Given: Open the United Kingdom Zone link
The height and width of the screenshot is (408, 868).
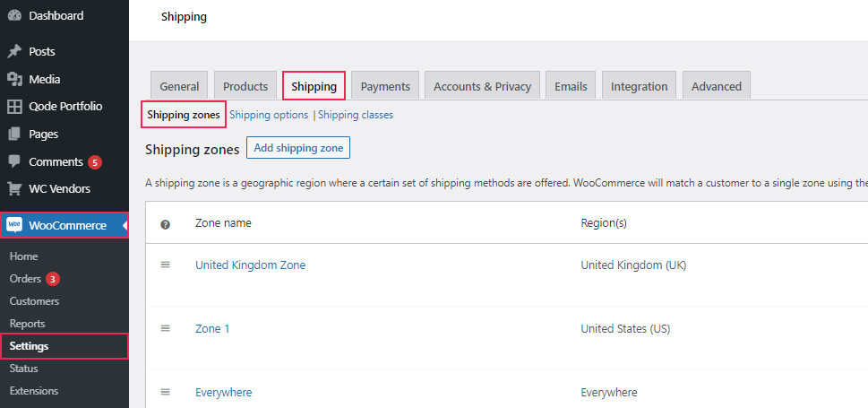Looking at the screenshot, I should tap(250, 265).
